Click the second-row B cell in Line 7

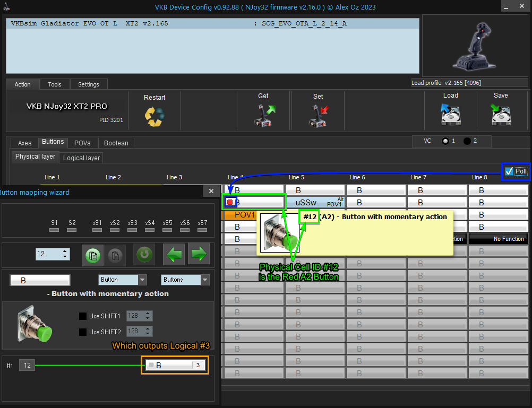click(x=437, y=203)
